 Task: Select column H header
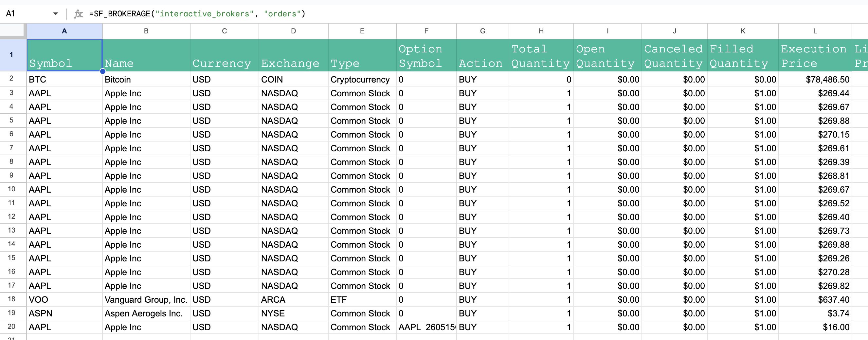pyautogui.click(x=541, y=31)
